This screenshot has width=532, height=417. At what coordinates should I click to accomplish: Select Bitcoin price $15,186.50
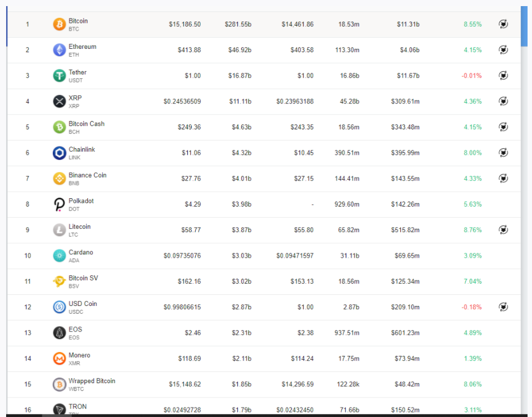pyautogui.click(x=185, y=24)
